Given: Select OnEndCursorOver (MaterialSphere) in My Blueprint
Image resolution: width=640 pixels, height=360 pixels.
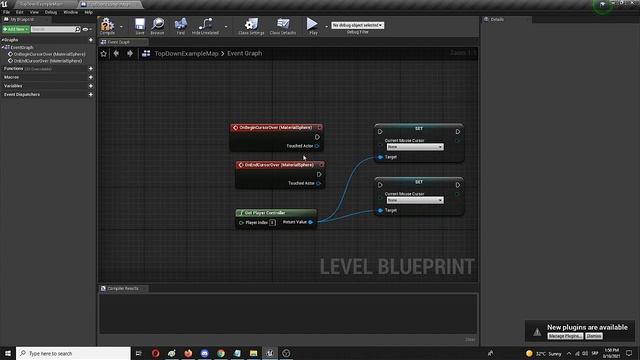Looking at the screenshot, I should pyautogui.click(x=48, y=61).
